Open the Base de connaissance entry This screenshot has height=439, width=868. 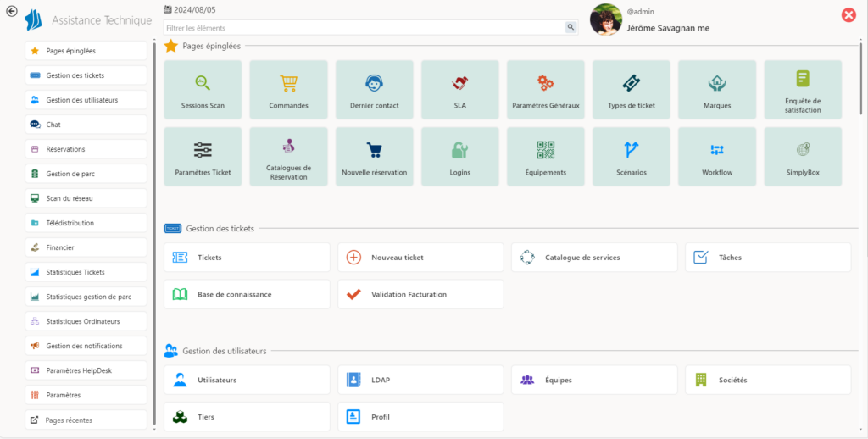[247, 294]
